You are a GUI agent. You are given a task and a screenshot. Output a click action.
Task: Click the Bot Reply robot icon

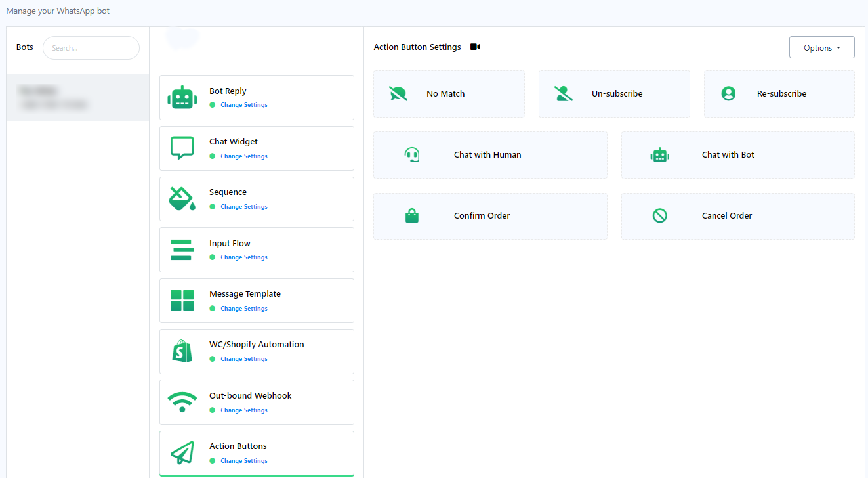click(182, 98)
